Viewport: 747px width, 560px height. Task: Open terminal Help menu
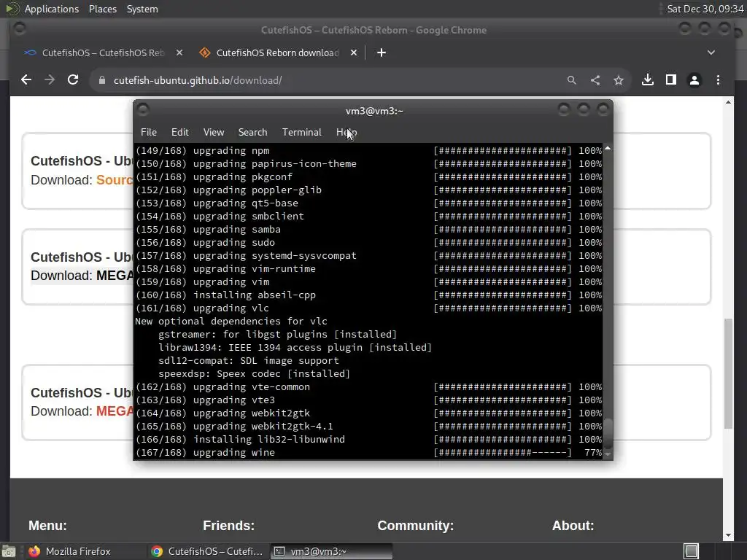coord(347,133)
